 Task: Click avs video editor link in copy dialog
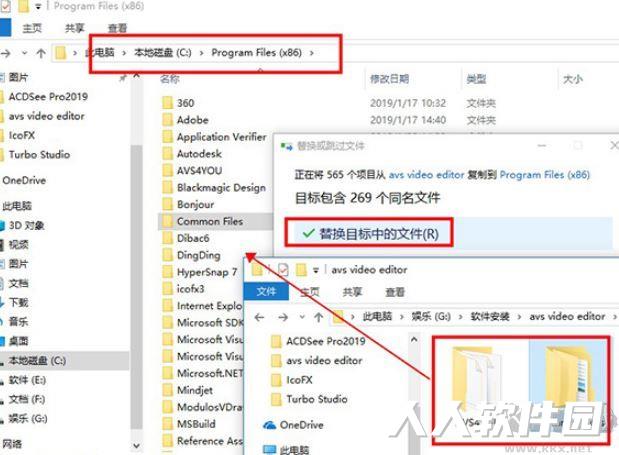pos(426,175)
